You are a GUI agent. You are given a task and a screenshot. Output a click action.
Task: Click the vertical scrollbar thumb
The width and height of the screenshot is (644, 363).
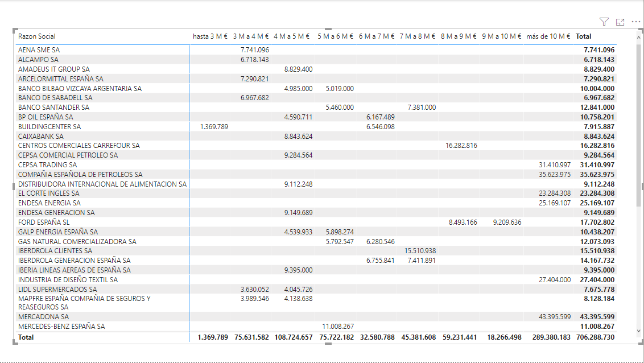[x=638, y=122]
